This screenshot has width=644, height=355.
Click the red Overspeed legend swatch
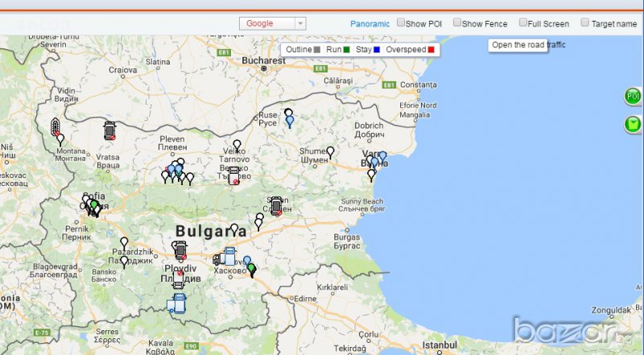coord(431,50)
